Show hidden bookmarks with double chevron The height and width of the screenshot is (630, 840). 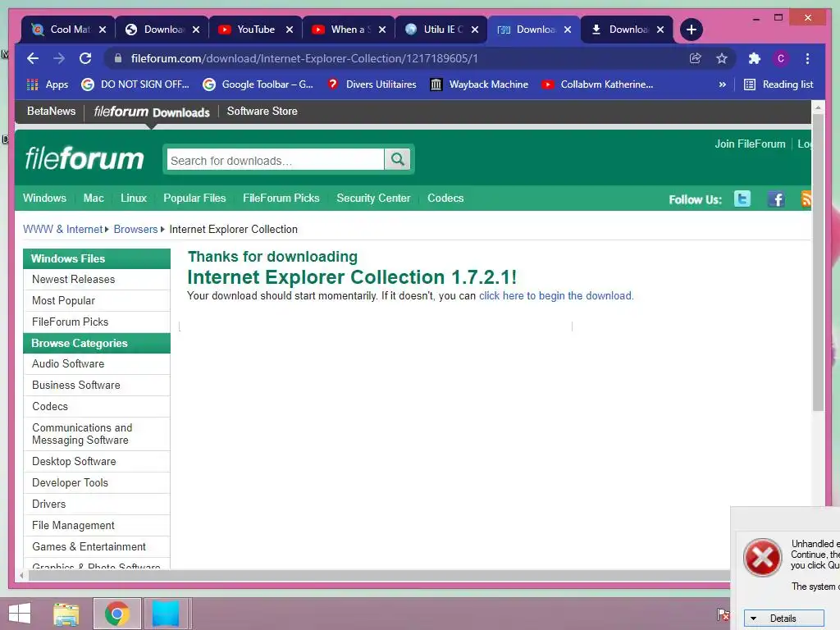tap(722, 84)
